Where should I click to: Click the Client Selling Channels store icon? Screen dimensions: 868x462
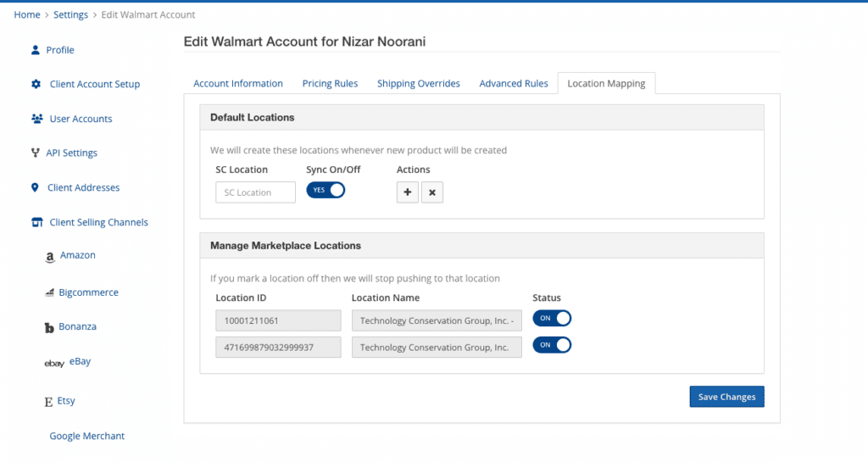pyautogui.click(x=36, y=223)
